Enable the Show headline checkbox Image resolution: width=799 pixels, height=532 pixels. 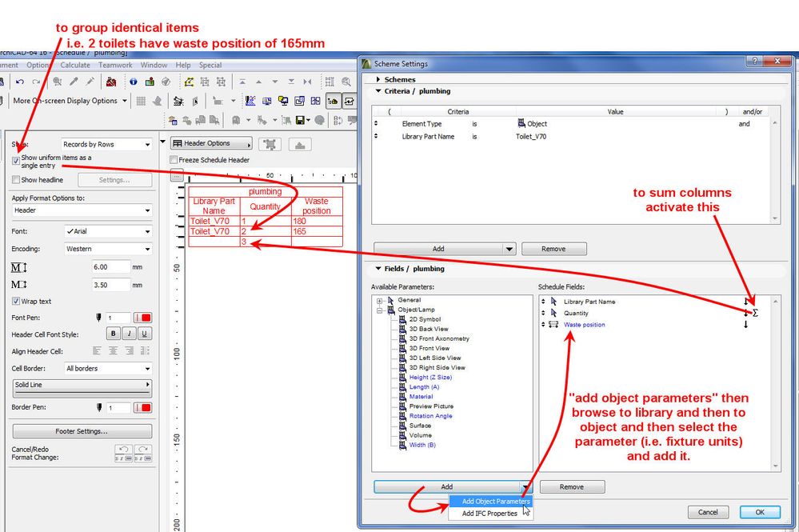click(16, 180)
